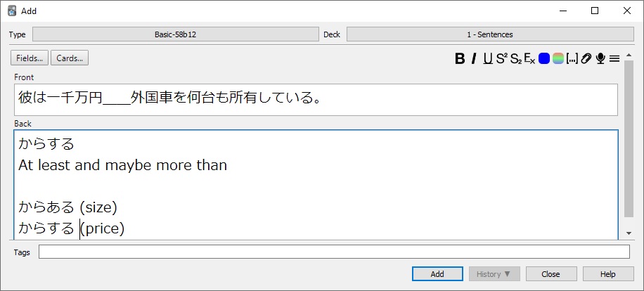
Task: Open the rainbow color picker
Action: pos(558,58)
